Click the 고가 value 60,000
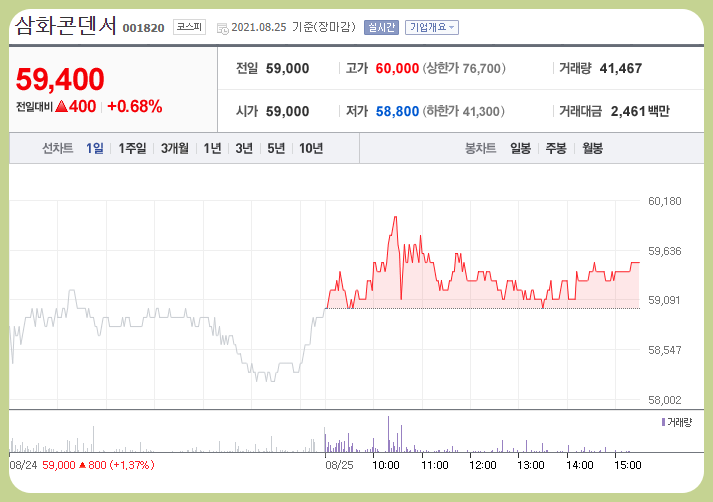 click(x=397, y=69)
